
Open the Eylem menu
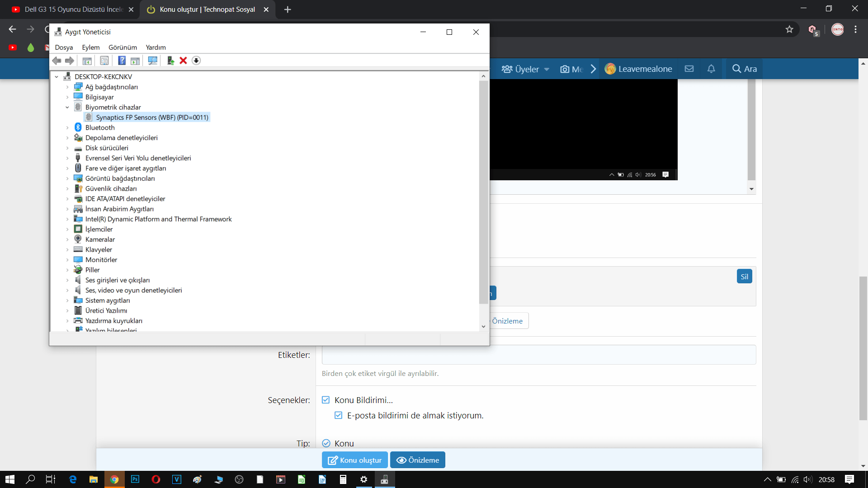[x=90, y=47]
